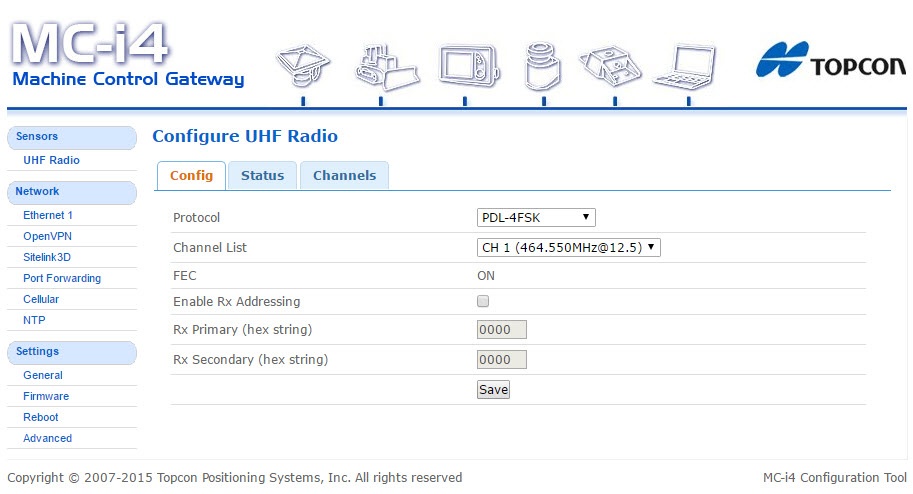The image size is (913, 494).
Task: Click the Channel List label
Action: point(210,248)
